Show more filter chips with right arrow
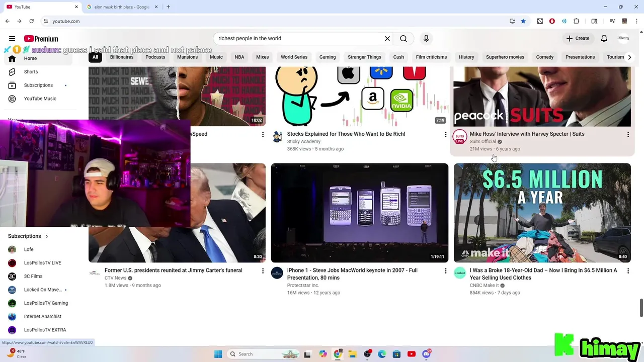Viewport: 644px width, 362px height. (x=629, y=57)
